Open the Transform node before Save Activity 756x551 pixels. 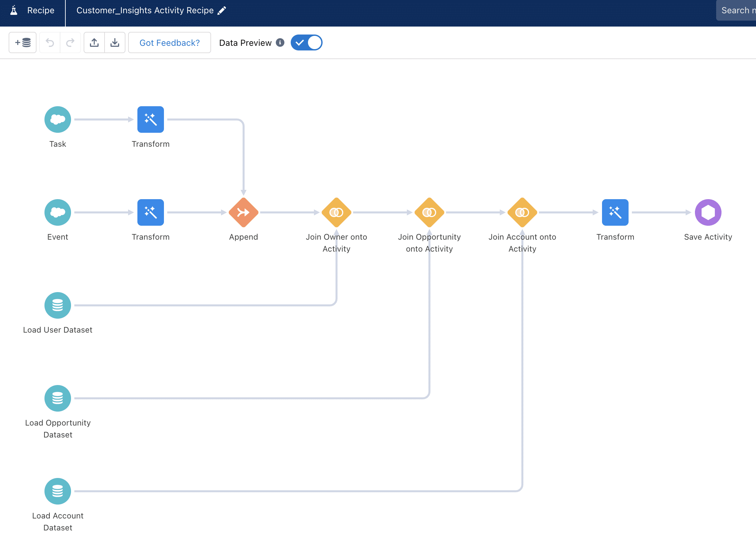click(615, 212)
